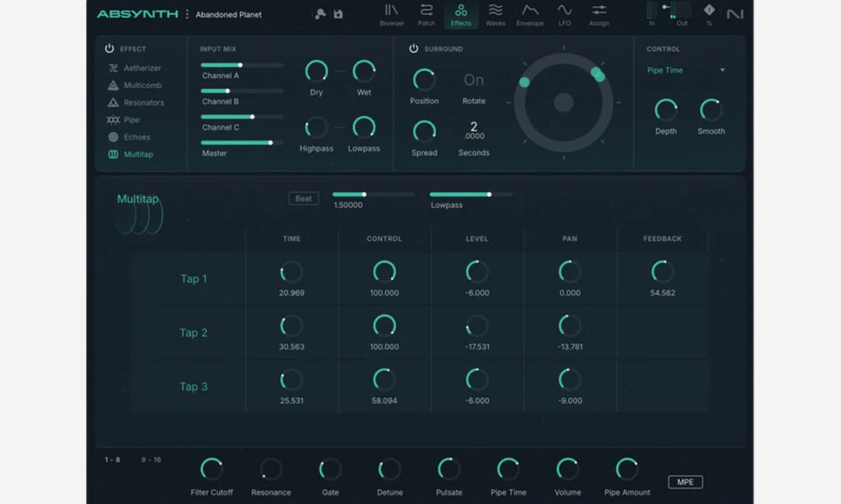841x504 pixels.
Task: Select the Aetherizer effect
Action: click(x=135, y=68)
